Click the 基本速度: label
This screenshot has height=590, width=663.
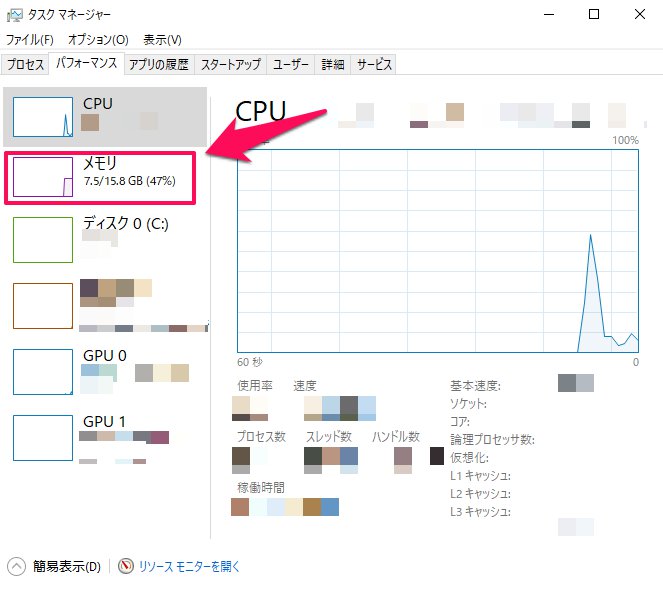click(x=475, y=386)
